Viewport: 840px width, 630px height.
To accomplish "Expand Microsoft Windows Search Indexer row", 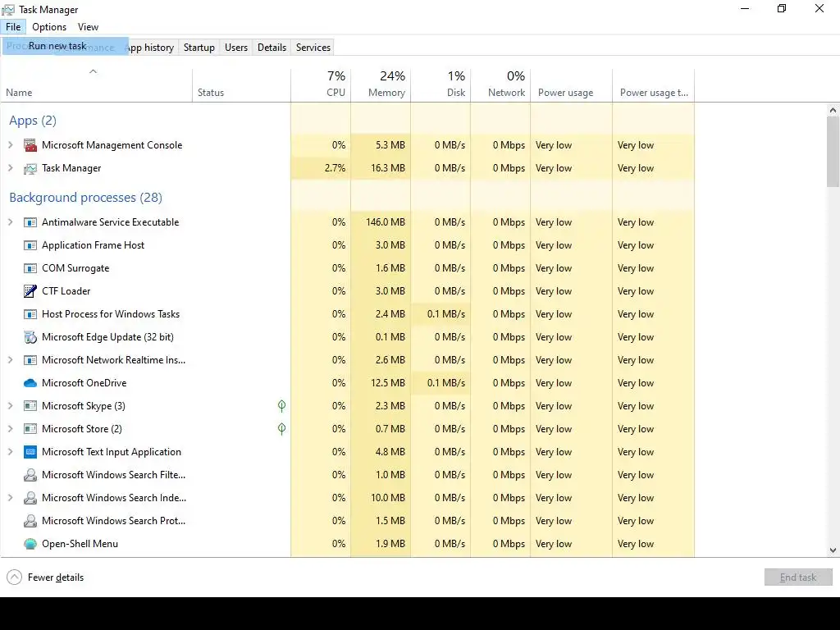I will (x=10, y=498).
